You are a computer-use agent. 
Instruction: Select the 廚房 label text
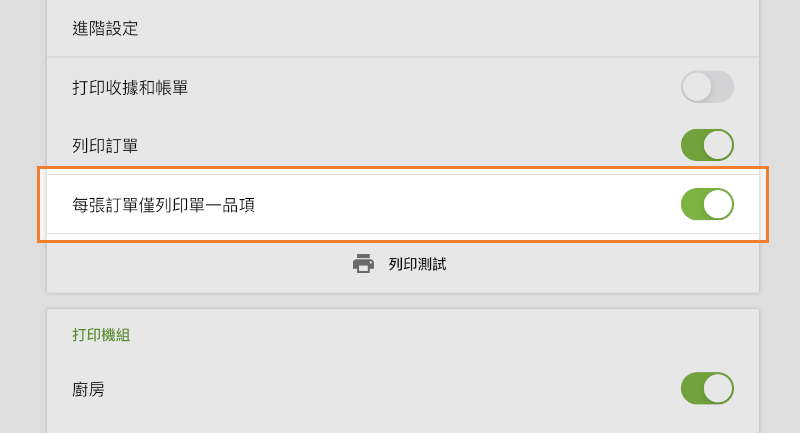[x=88, y=389]
